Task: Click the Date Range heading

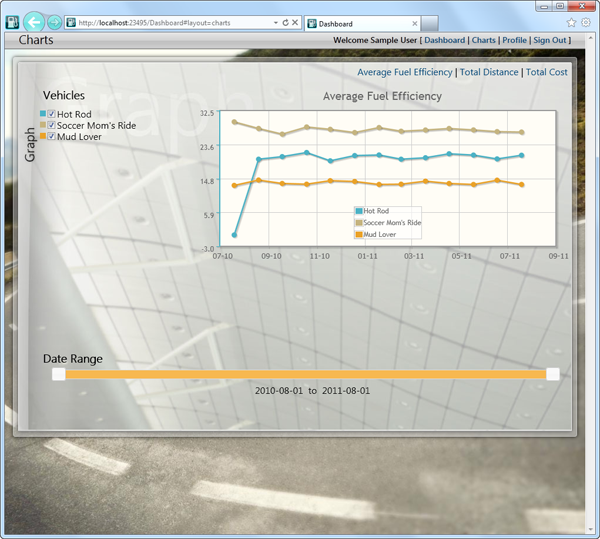Action: [x=73, y=359]
